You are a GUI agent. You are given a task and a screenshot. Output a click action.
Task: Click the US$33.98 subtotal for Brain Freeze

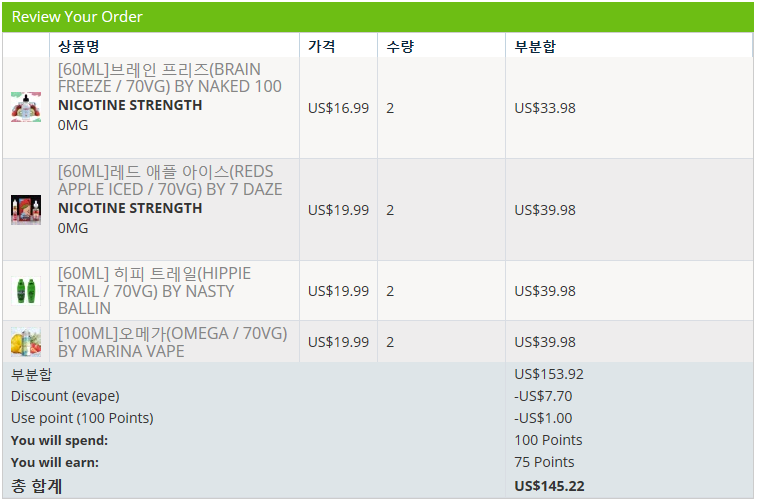click(x=545, y=108)
